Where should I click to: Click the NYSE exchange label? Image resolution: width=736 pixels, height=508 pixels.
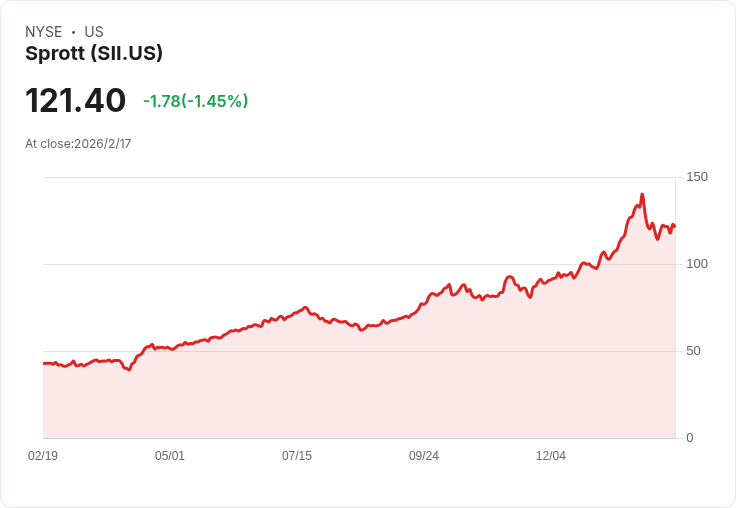[43, 32]
